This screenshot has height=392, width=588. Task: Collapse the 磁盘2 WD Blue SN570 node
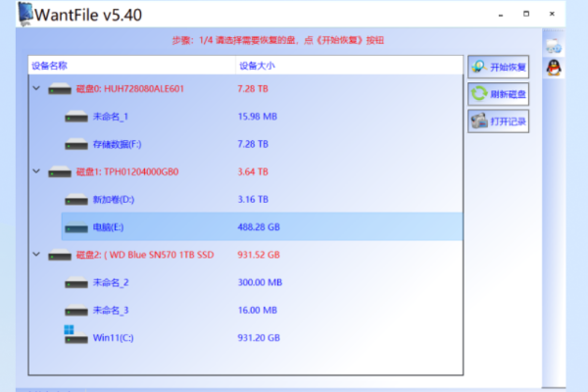(x=36, y=255)
